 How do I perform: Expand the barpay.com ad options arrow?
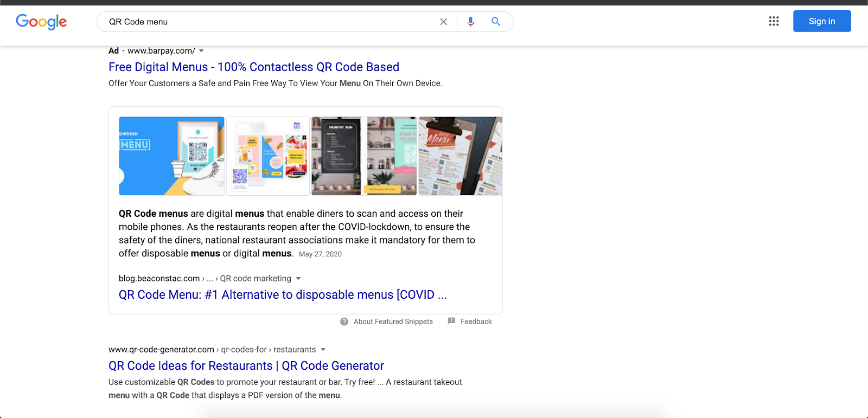click(201, 51)
